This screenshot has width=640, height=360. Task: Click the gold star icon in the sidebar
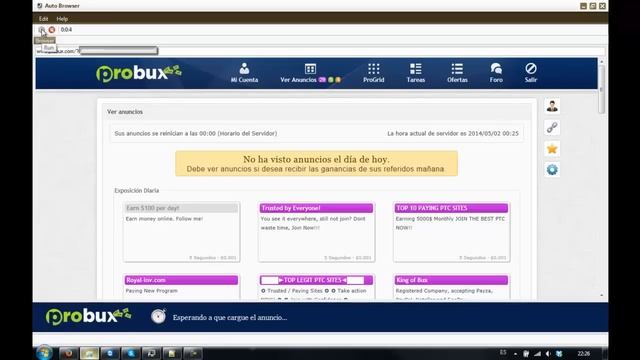point(552,149)
